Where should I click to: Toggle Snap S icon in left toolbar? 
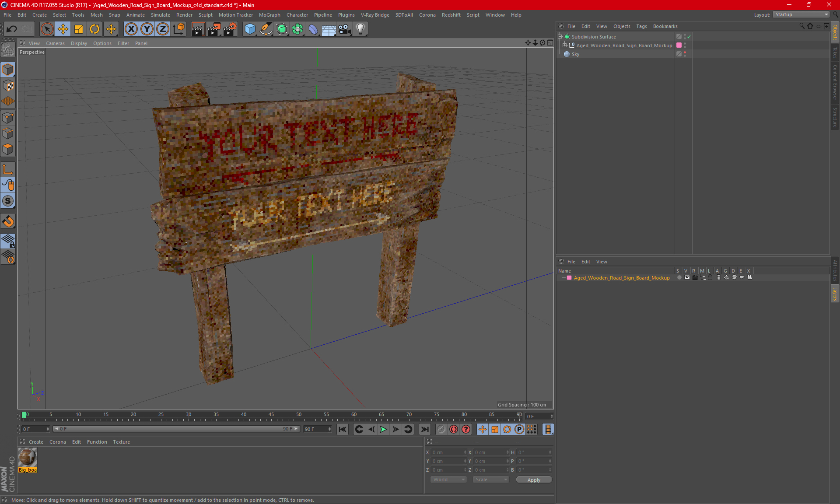(8, 201)
